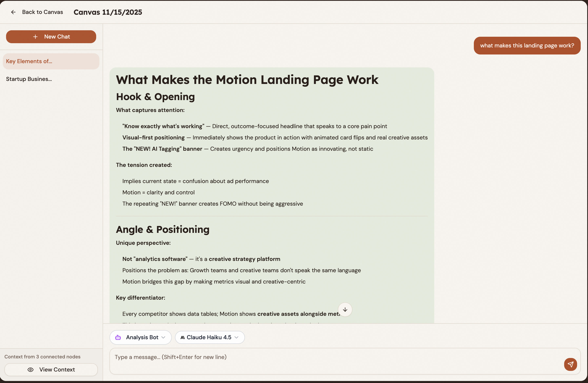This screenshot has height=383, width=588.
Task: Open the Claude Haiku 4.5 model dropdown
Action: [x=210, y=337]
